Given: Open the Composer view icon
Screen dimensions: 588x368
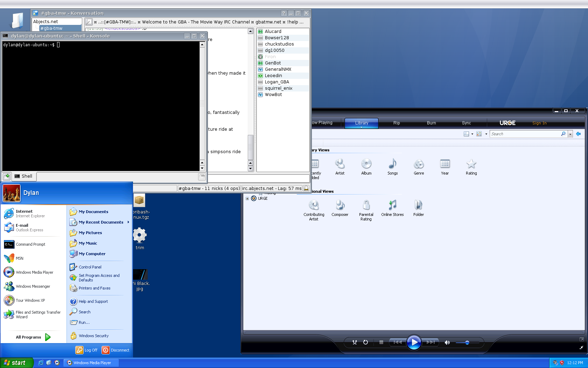Looking at the screenshot, I should coord(340,205).
